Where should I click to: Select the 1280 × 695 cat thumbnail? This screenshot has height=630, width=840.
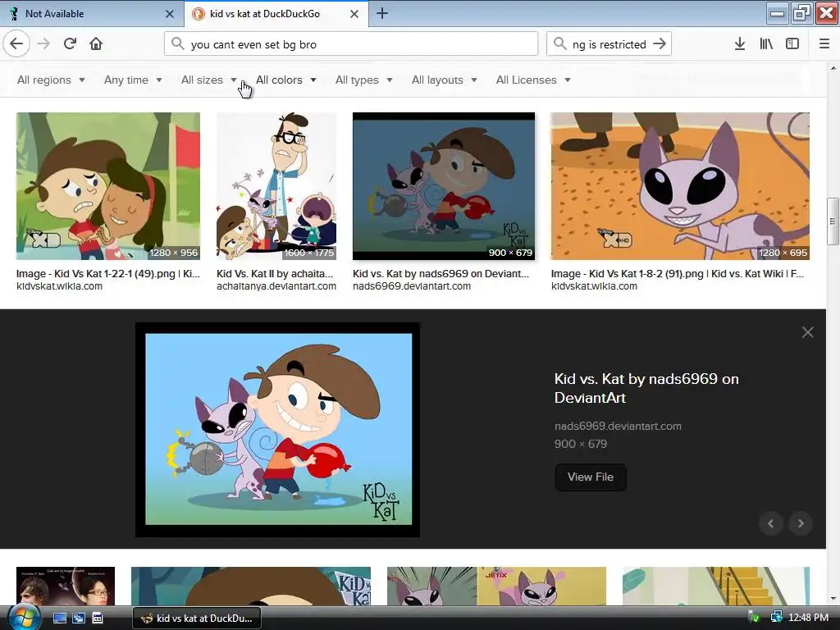point(680,186)
